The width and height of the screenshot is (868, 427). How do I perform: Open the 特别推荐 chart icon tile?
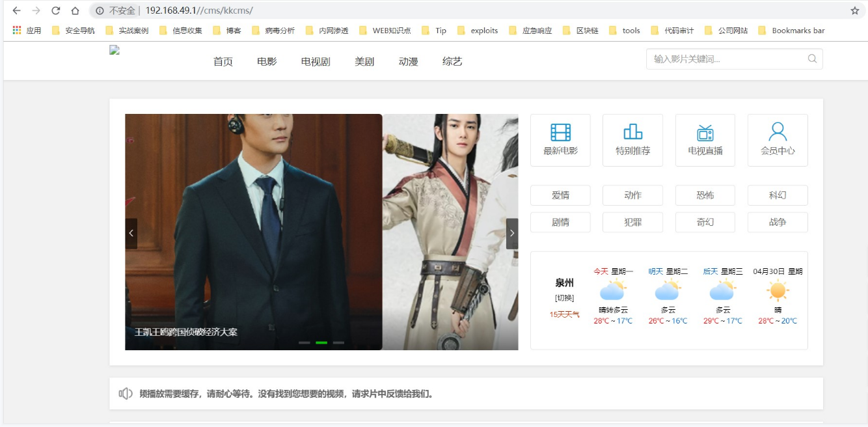pyautogui.click(x=632, y=140)
